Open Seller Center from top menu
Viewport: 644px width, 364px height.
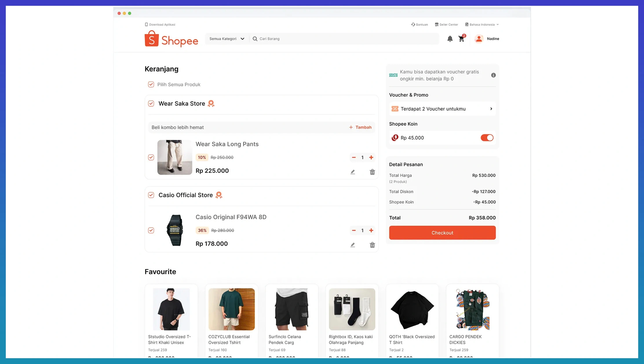click(446, 25)
